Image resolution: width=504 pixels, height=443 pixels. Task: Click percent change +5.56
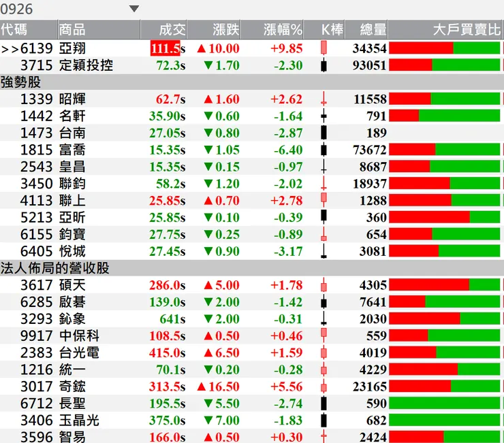(286, 387)
